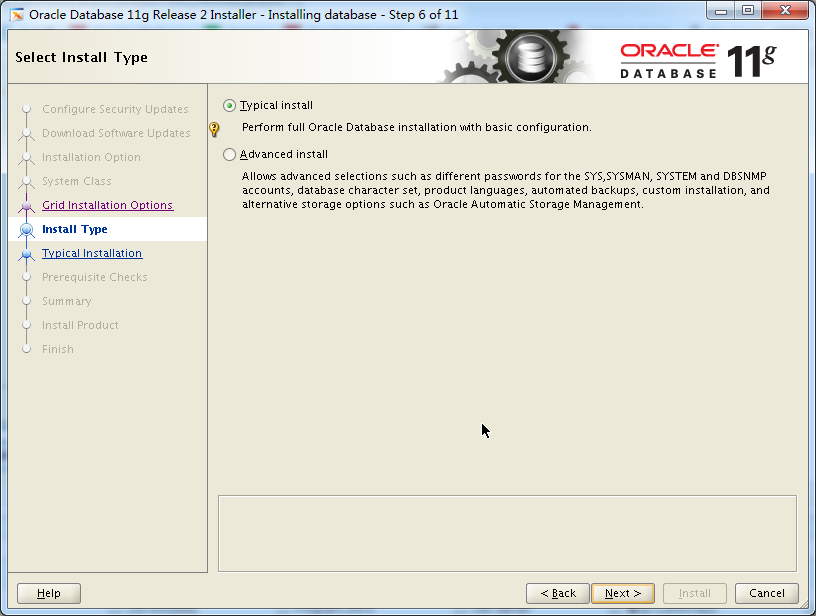
Task: Click the 'Select Install Type' heading
Action: (x=82, y=57)
